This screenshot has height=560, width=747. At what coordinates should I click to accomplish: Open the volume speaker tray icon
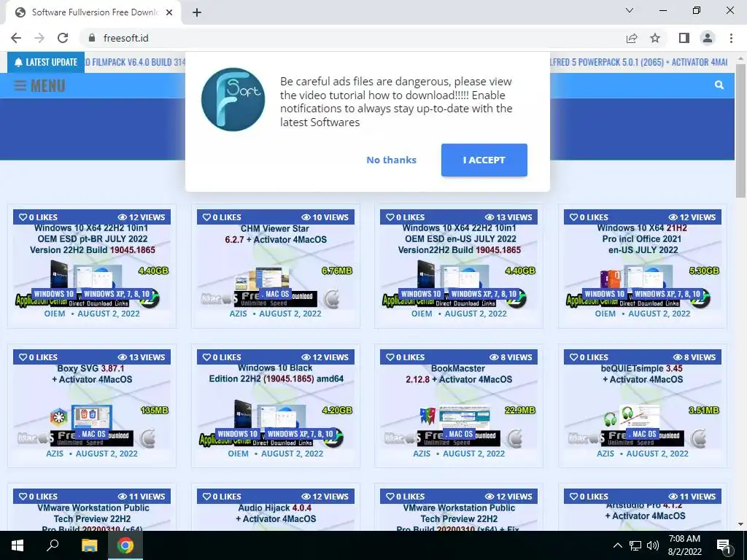coord(653,545)
